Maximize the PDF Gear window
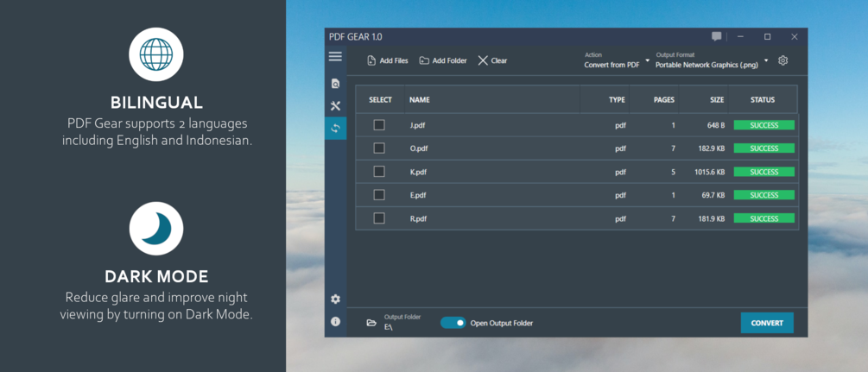The height and width of the screenshot is (372, 868). click(767, 37)
